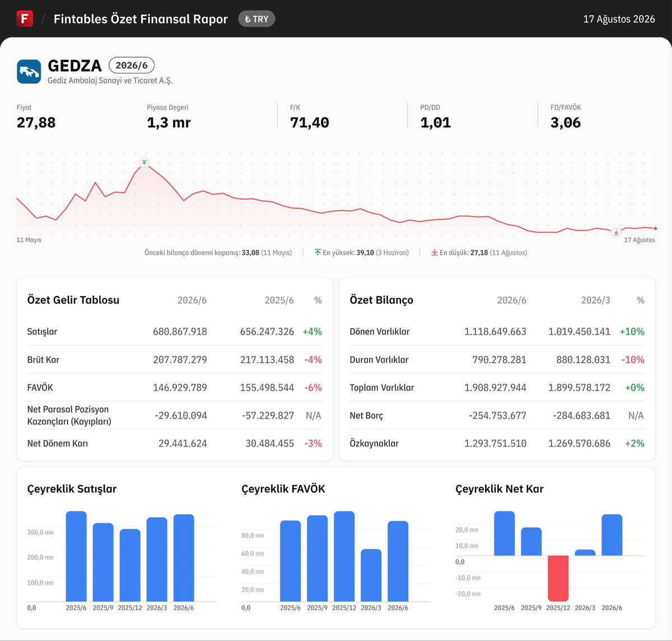Screen dimensions: 672x641
Task: Click the 2025/6 bar in Çeyreklik Satışlar
Action: (x=76, y=556)
